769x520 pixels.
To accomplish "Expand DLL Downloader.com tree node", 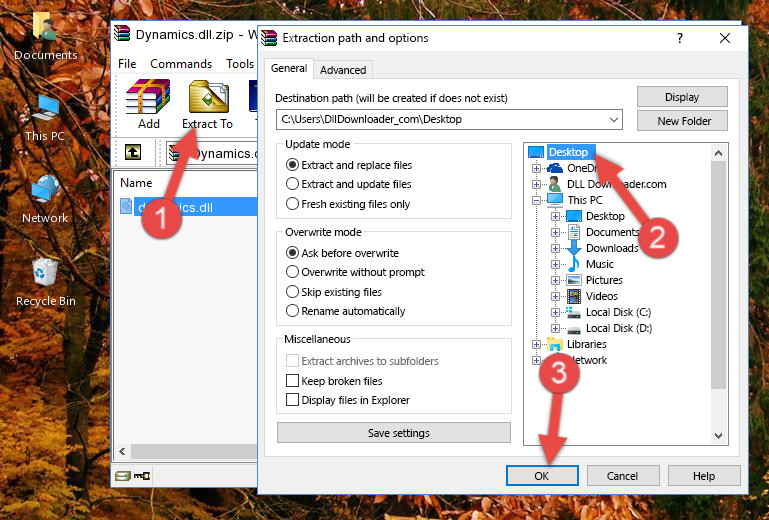I will 537,184.
